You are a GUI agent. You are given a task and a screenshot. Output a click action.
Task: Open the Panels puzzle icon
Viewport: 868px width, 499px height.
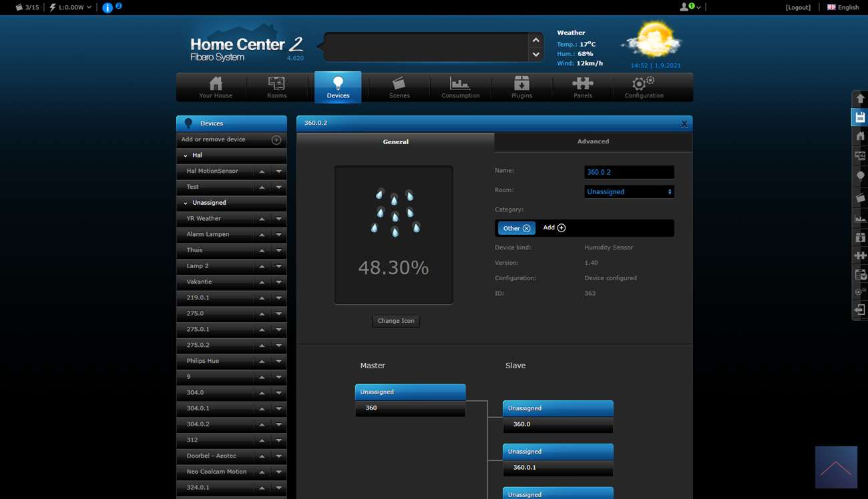(x=582, y=84)
